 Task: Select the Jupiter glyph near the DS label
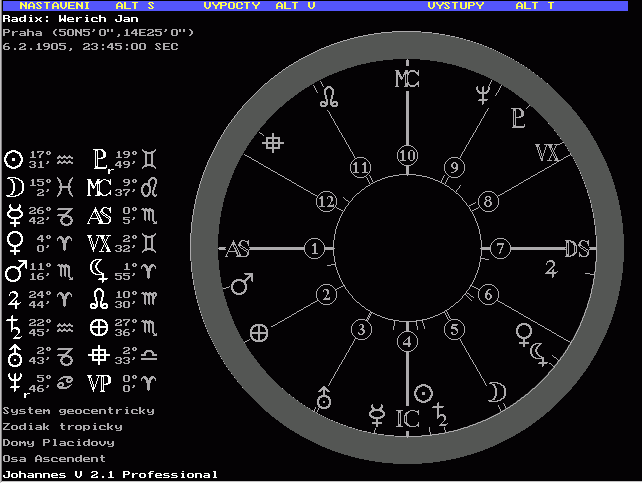click(x=550, y=267)
